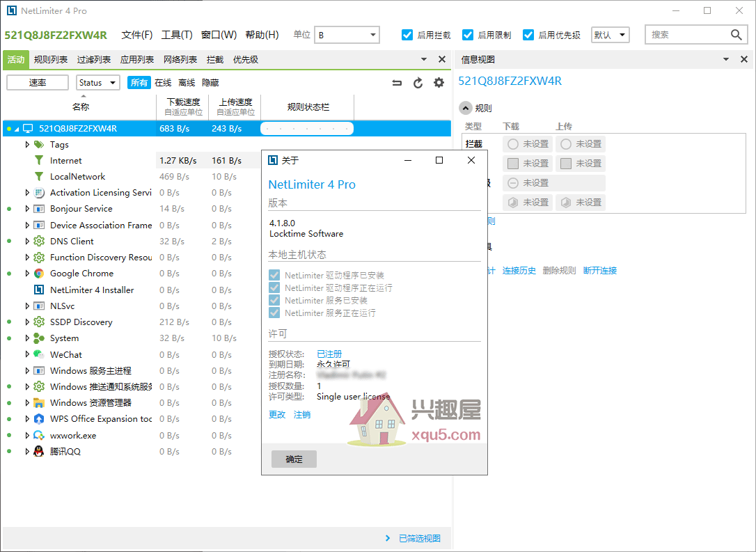Click the SSDP Discovery gear icon
The width and height of the screenshot is (756, 552).
click(x=39, y=322)
